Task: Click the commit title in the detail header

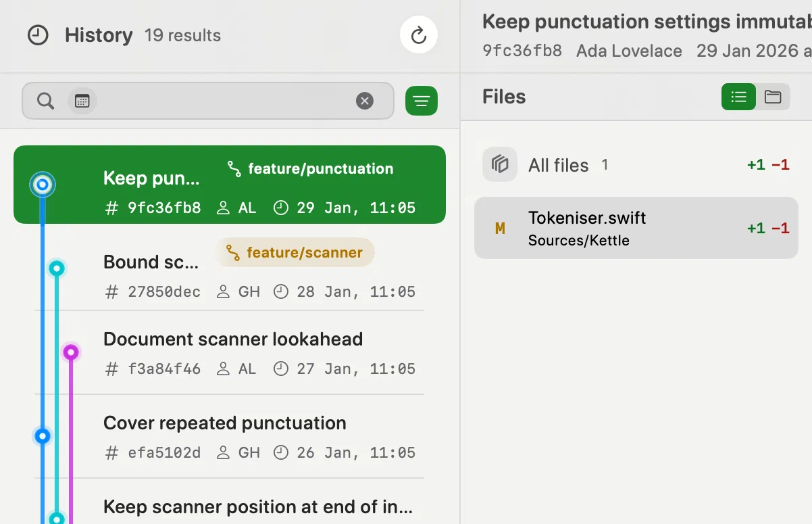Action: tap(647, 22)
